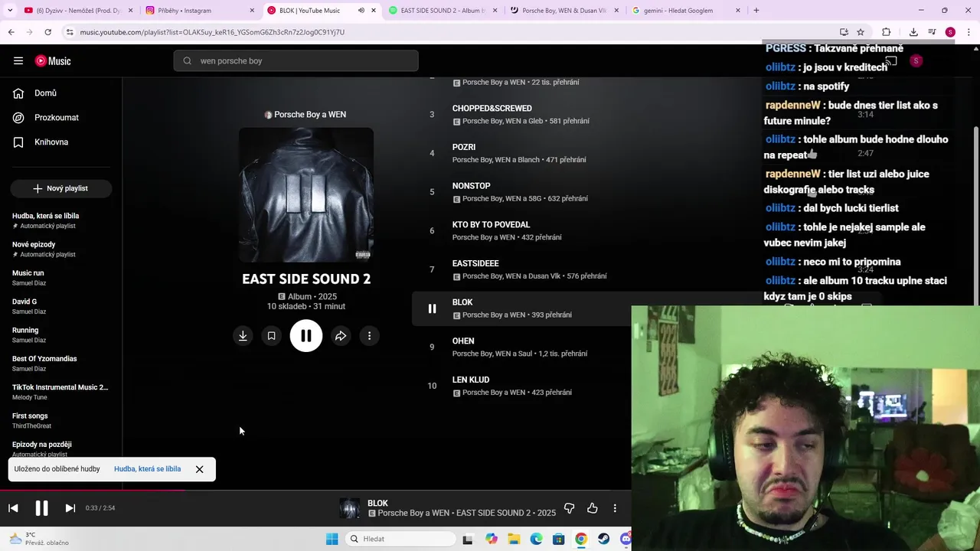Screen dimensions: 980x551
Task: Skip to previous track
Action: click(x=13, y=508)
